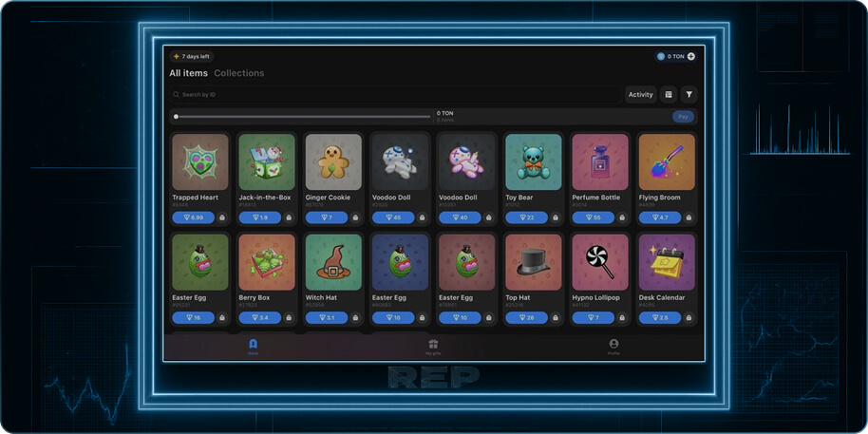Click the Hypno Lollipop name label
This screenshot has height=434, width=868.
596,298
